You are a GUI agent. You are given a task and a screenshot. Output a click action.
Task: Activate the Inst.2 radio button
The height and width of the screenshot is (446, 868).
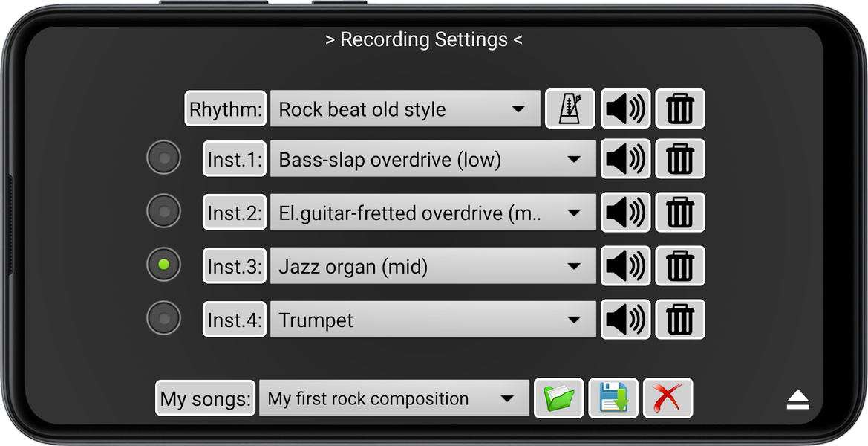coord(163,211)
